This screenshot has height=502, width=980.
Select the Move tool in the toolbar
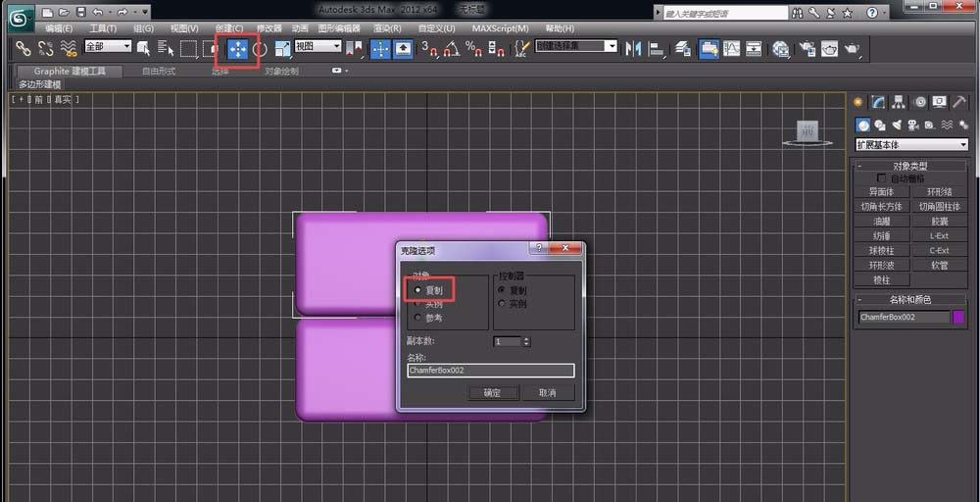237,49
